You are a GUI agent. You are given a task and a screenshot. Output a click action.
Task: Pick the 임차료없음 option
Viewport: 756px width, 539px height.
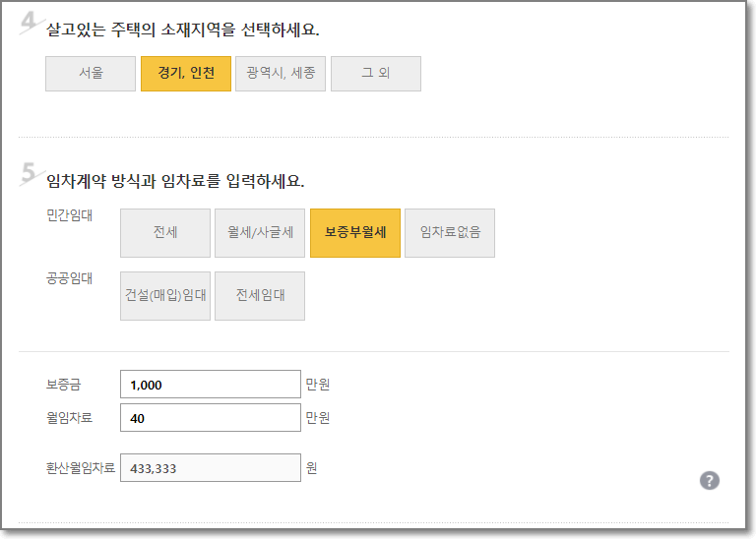450,233
